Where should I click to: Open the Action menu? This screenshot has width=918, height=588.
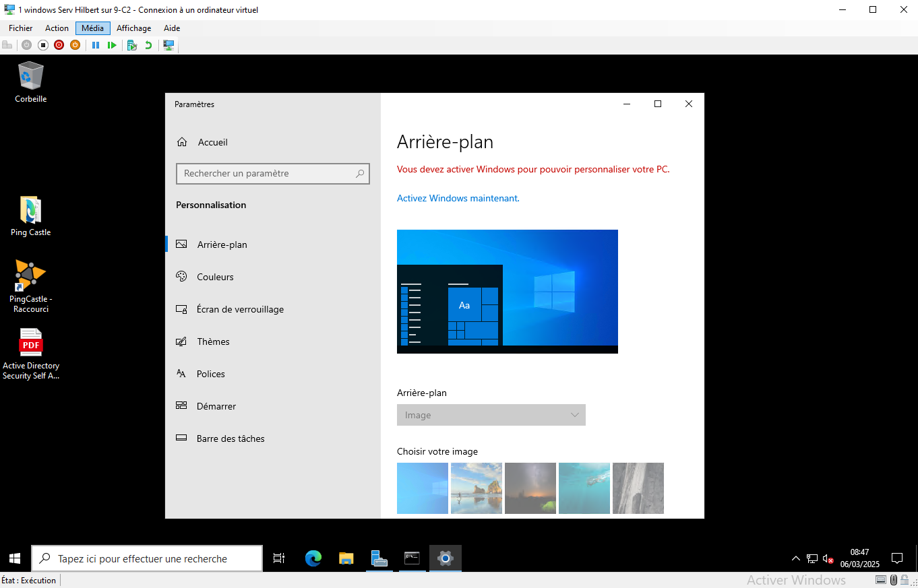(57, 28)
